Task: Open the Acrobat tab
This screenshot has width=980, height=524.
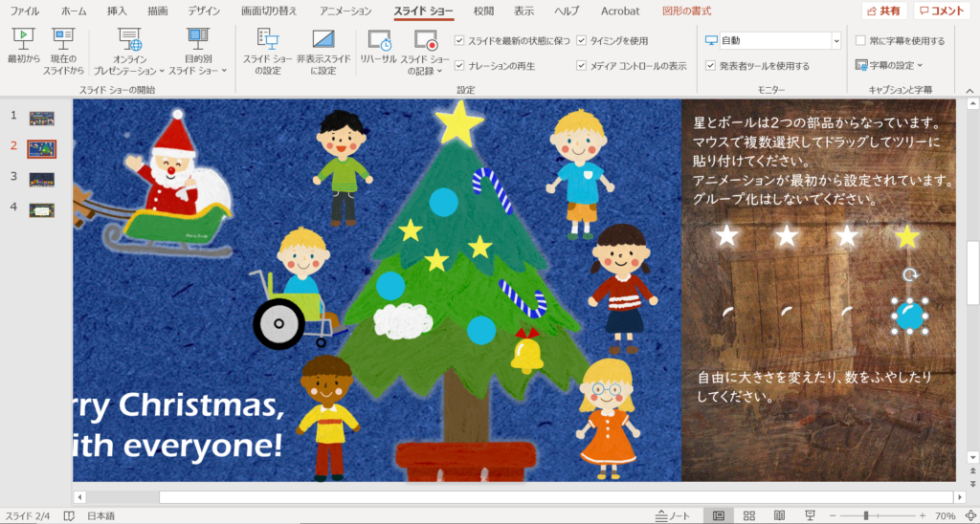Action: tap(620, 11)
